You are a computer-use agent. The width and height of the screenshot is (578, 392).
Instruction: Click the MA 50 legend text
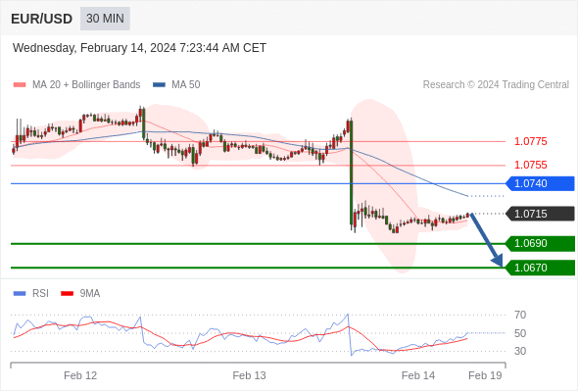point(186,85)
